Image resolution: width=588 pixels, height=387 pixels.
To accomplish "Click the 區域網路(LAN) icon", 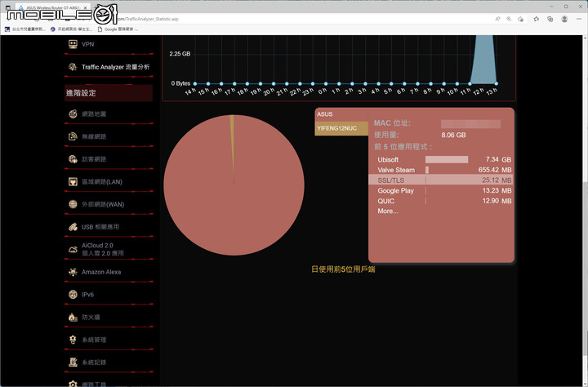I will coord(73,182).
